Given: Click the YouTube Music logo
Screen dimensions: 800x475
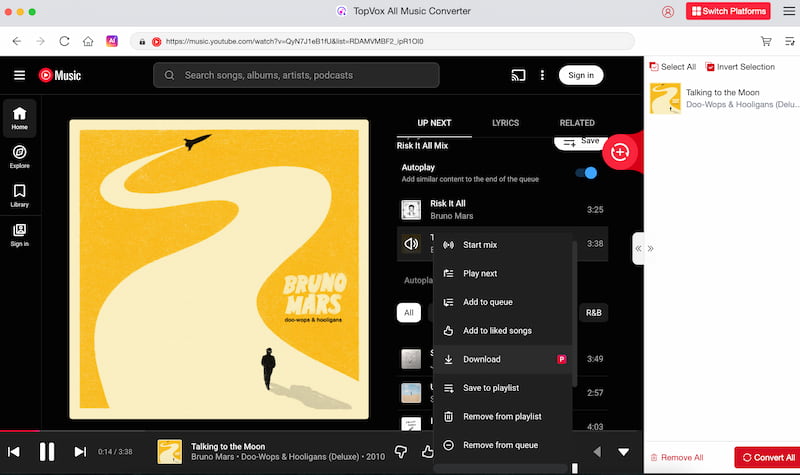Looking at the screenshot, I should 60,76.
